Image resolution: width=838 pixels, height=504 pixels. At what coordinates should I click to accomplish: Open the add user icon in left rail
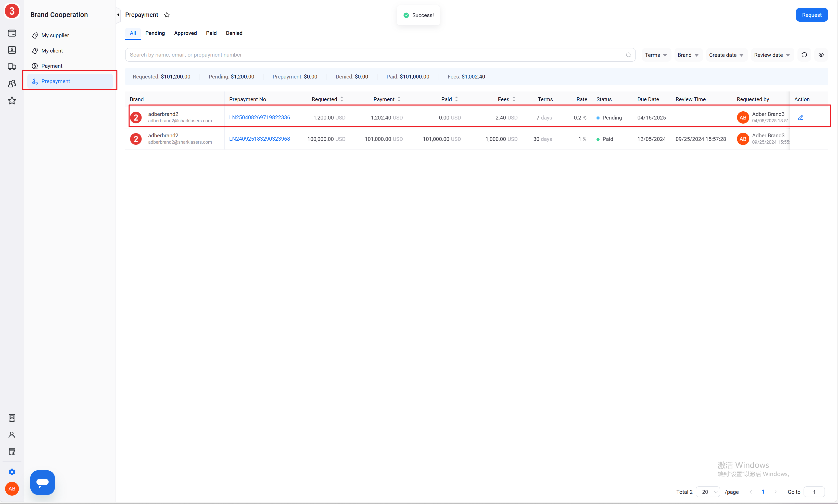coord(12,435)
